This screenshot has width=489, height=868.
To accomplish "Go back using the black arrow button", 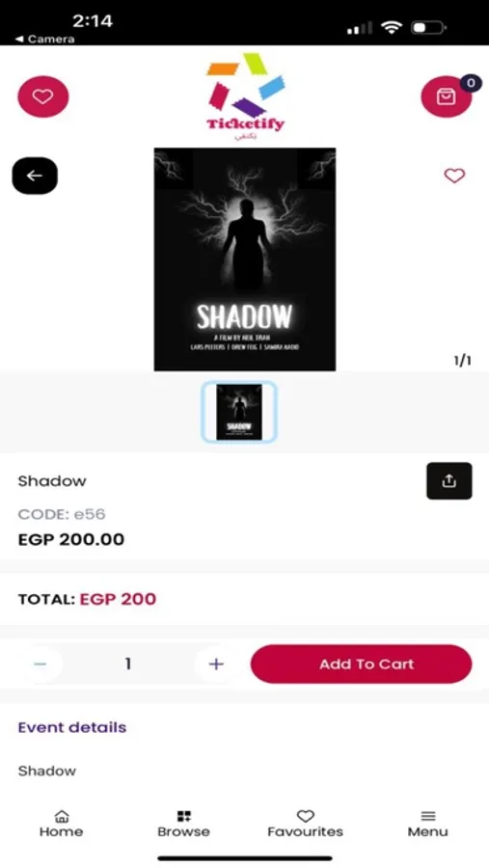I will [35, 176].
